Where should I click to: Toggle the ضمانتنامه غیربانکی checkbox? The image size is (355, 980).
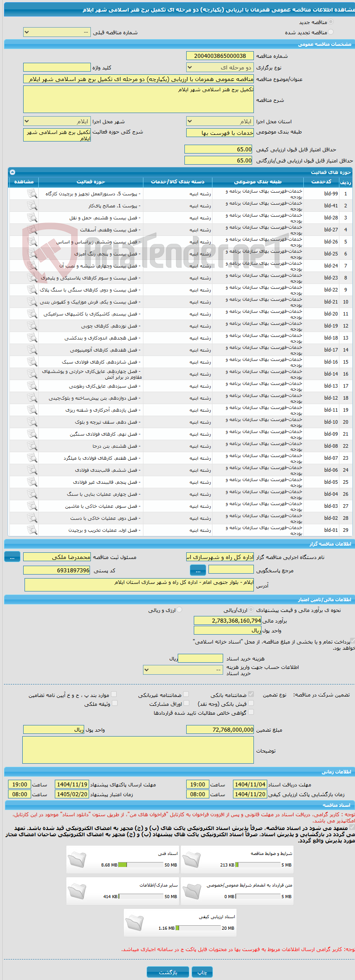pyautogui.click(x=186, y=694)
